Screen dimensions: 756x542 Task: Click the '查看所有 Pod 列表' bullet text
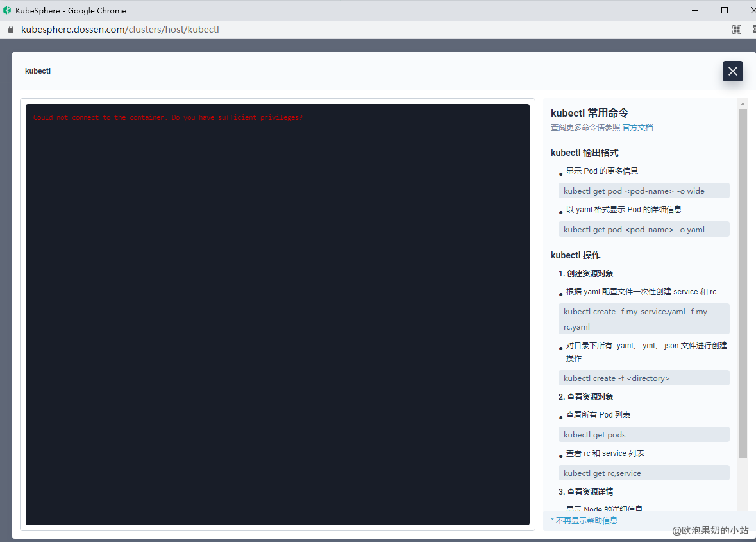(x=598, y=415)
